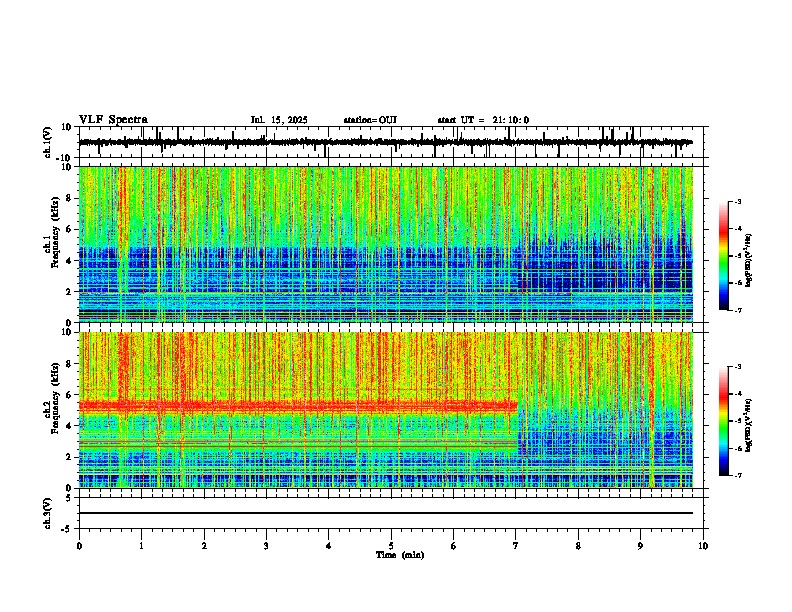This screenshot has height=612, width=792.
Task: Click the "8" kHz tick of ch.1 spectrogram
Action: pos(70,198)
